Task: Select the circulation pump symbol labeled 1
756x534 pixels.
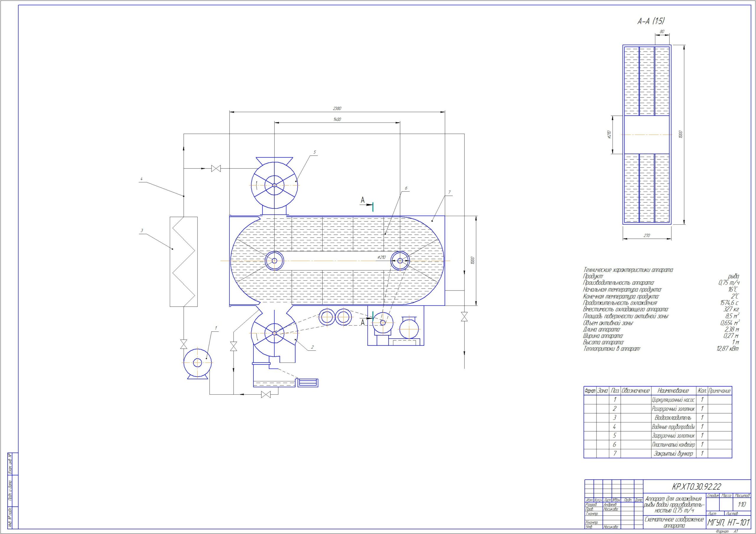Action: pyautogui.click(x=197, y=363)
